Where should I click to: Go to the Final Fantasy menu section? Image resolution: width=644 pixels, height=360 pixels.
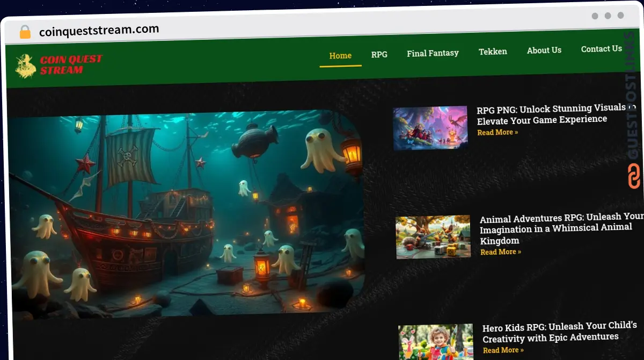(433, 53)
